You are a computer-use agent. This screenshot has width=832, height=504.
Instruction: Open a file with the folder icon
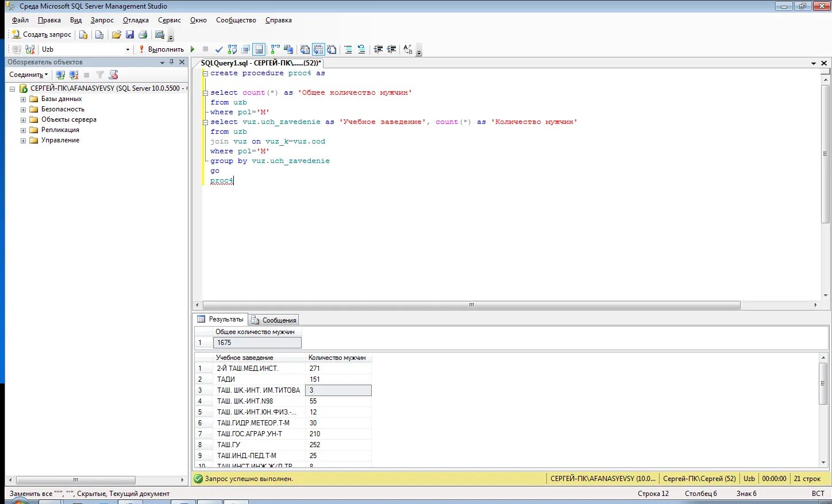[x=117, y=34]
